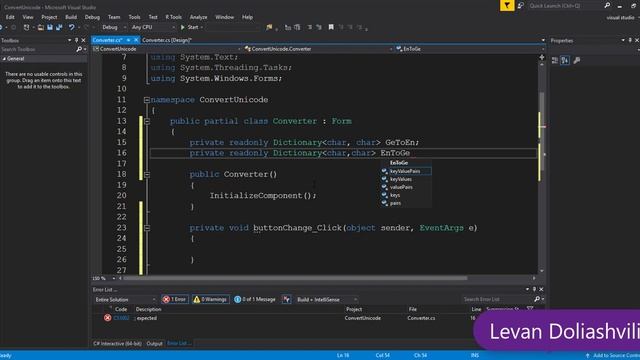Click the Categorized icon in Properties
Screen dimensions: 640x360
(x=555, y=60)
